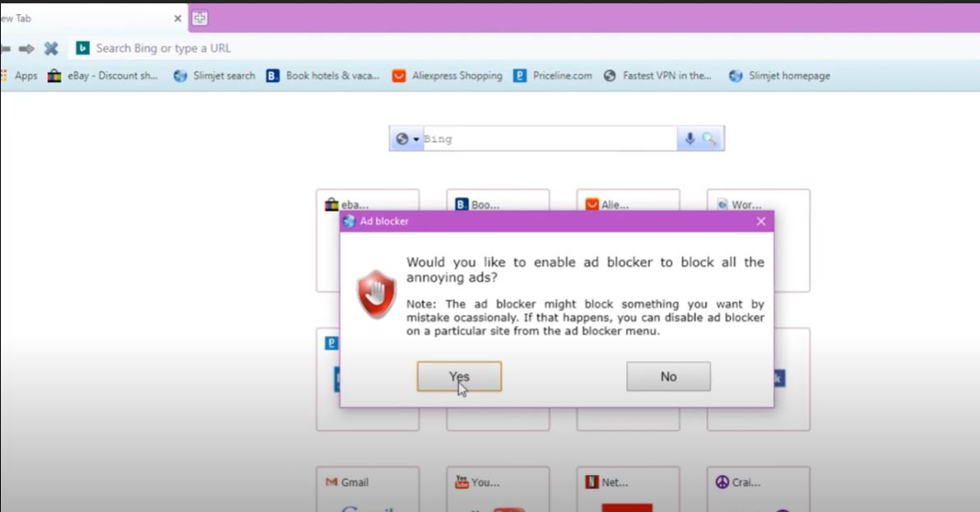Click the red shield ad blocker icon

coord(376,295)
